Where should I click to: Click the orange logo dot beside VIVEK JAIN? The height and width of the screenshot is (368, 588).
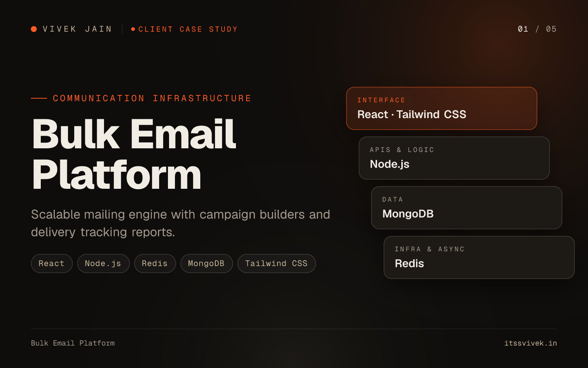(x=34, y=29)
